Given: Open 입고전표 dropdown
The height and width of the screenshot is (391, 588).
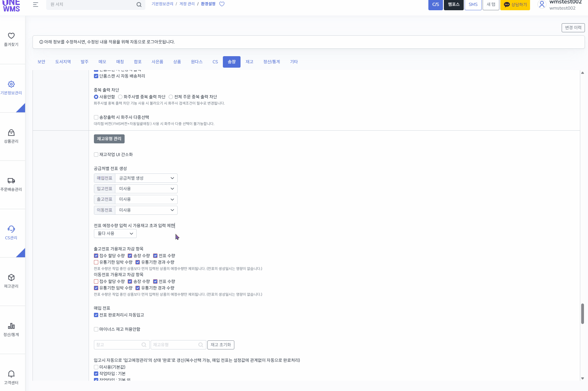Looking at the screenshot, I should 146,189.
